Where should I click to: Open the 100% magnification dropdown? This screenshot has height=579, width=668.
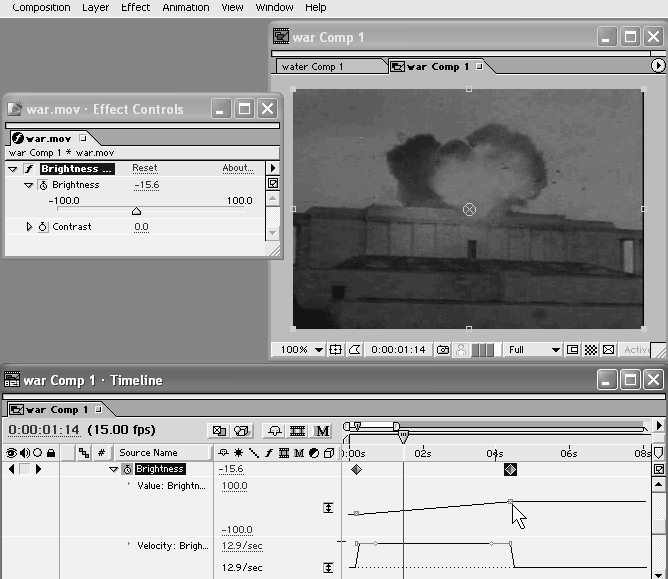pos(301,350)
